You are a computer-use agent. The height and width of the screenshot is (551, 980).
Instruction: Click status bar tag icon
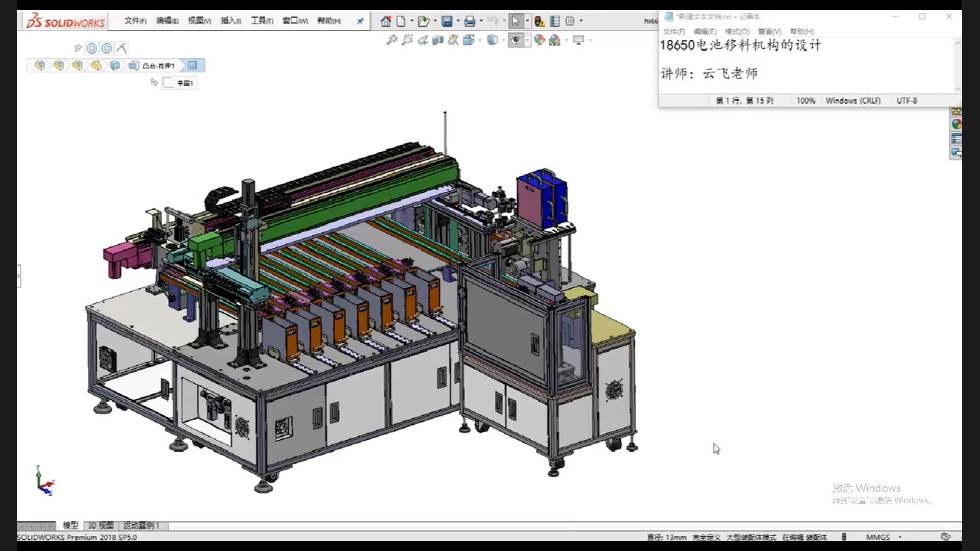[945, 537]
